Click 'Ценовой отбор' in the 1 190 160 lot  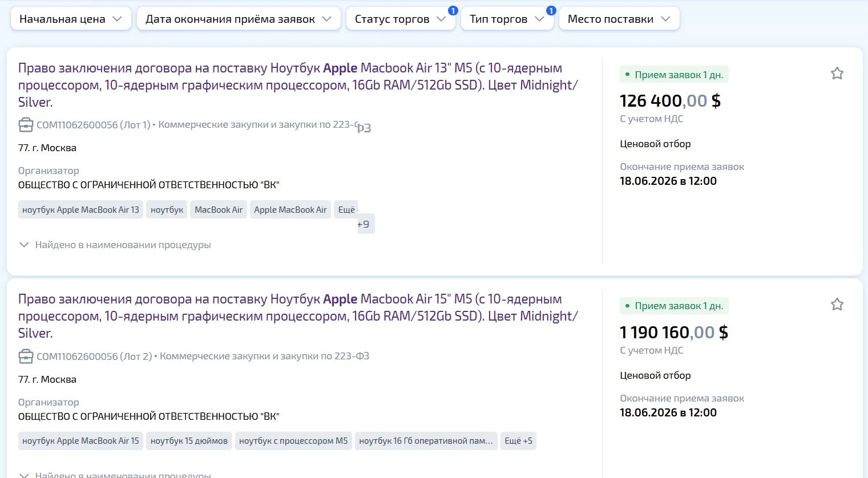point(655,375)
